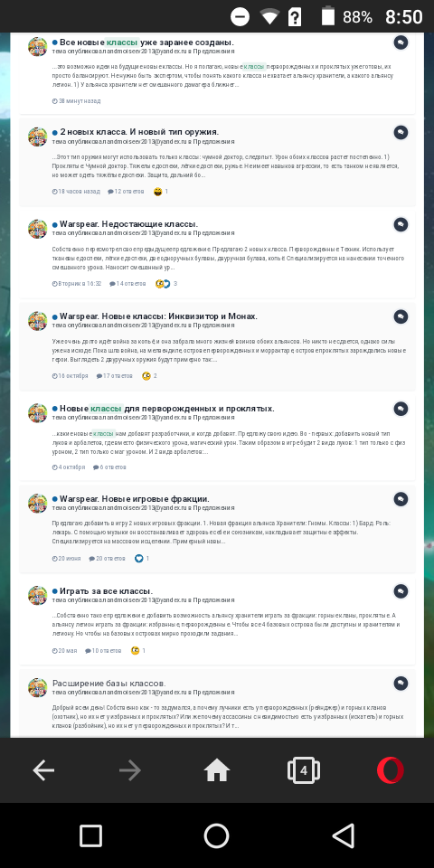Tap the Android home circle button
The height and width of the screenshot is (868, 434).
[x=216, y=835]
